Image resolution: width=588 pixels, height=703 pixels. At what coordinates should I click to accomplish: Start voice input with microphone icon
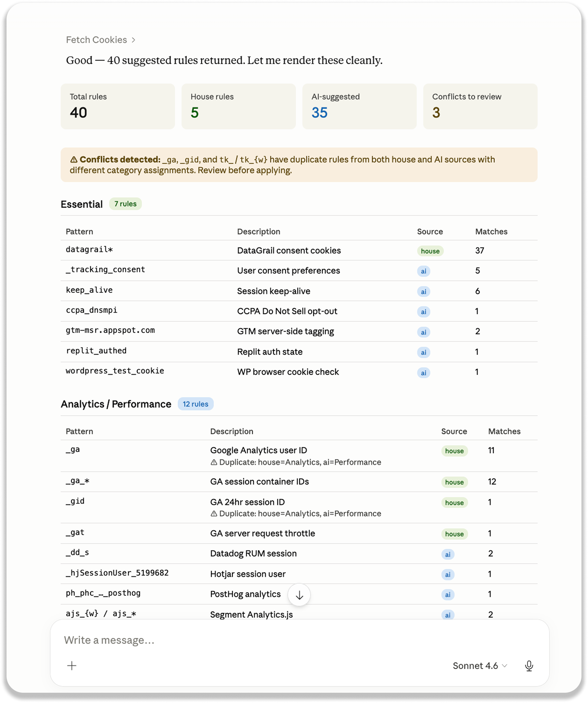529,666
